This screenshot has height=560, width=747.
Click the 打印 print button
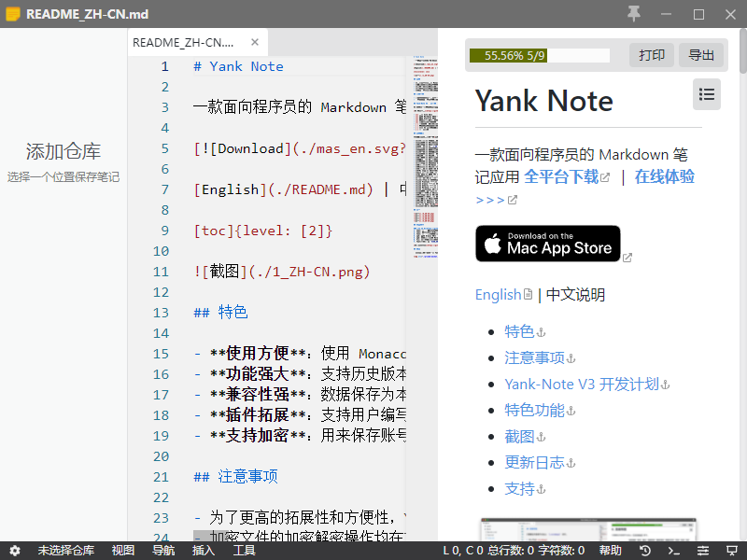(651, 54)
